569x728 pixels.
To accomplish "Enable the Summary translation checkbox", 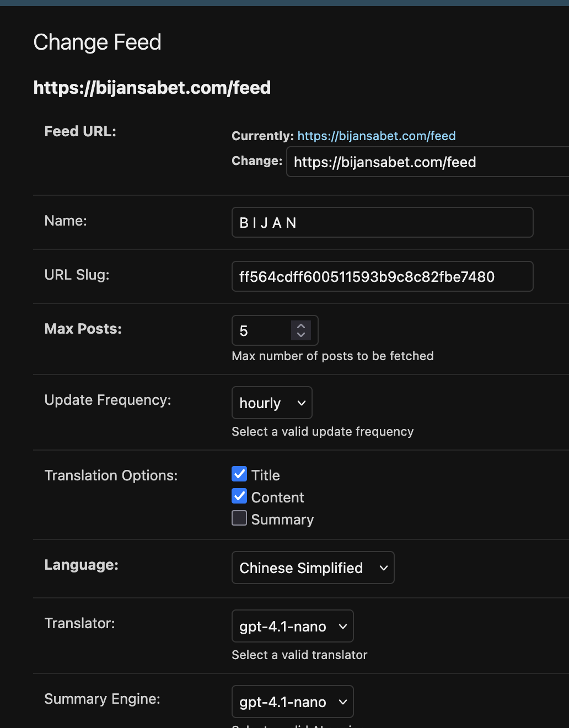I will [x=239, y=518].
